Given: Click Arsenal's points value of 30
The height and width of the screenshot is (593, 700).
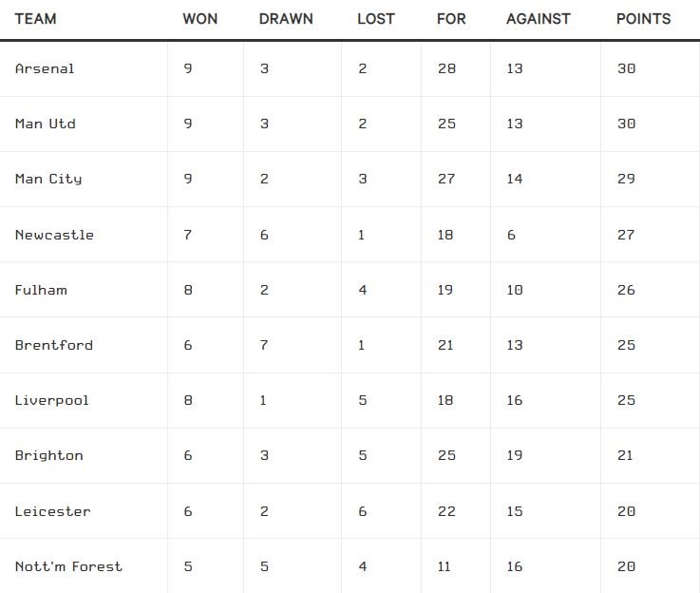Looking at the screenshot, I should 626,68.
